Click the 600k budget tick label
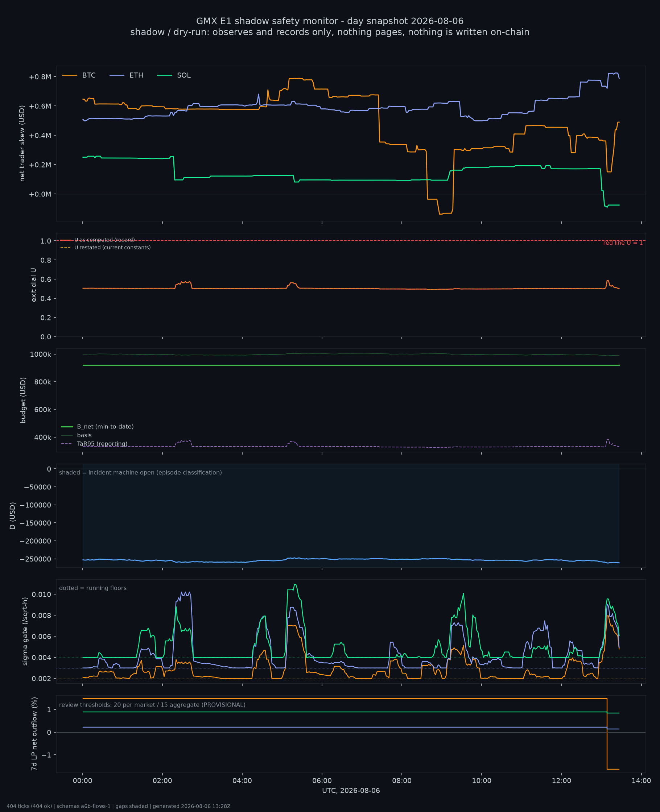Viewport: 660px width, 812px height. tap(42, 410)
